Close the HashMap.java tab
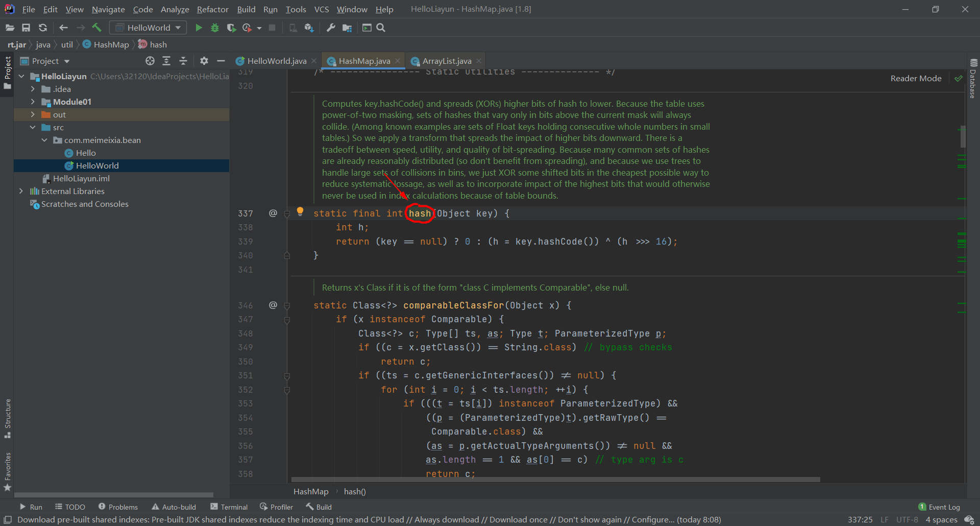Viewport: 980px width, 526px height. 398,61
